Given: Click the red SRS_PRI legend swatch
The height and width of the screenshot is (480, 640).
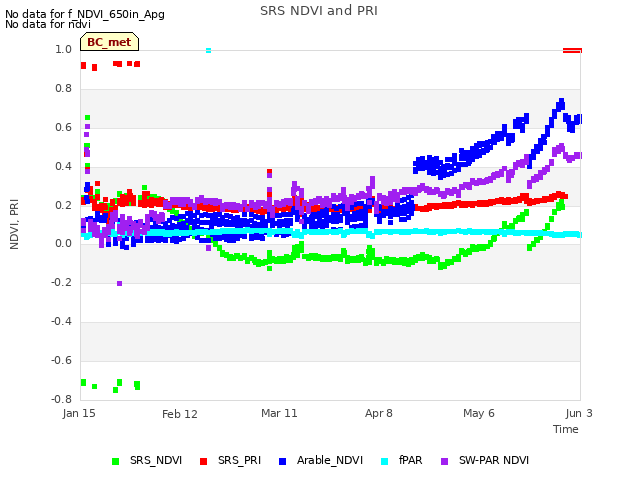Looking at the screenshot, I should 203,461.
